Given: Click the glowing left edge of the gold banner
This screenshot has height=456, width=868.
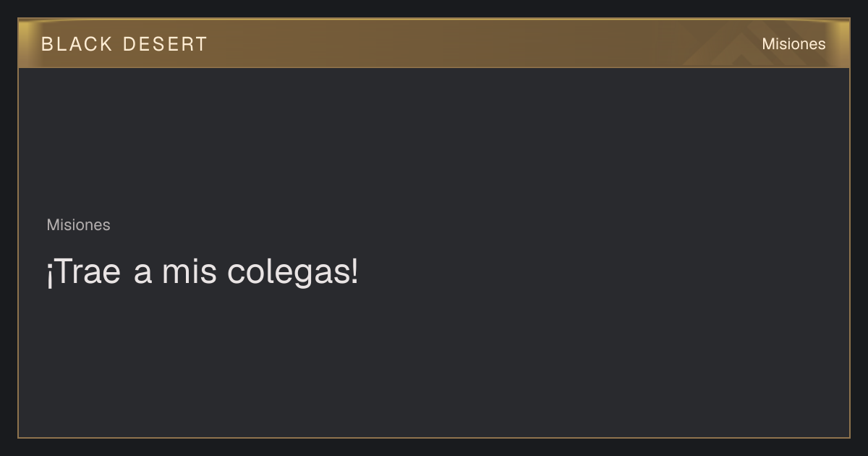Looking at the screenshot, I should tap(25, 43).
